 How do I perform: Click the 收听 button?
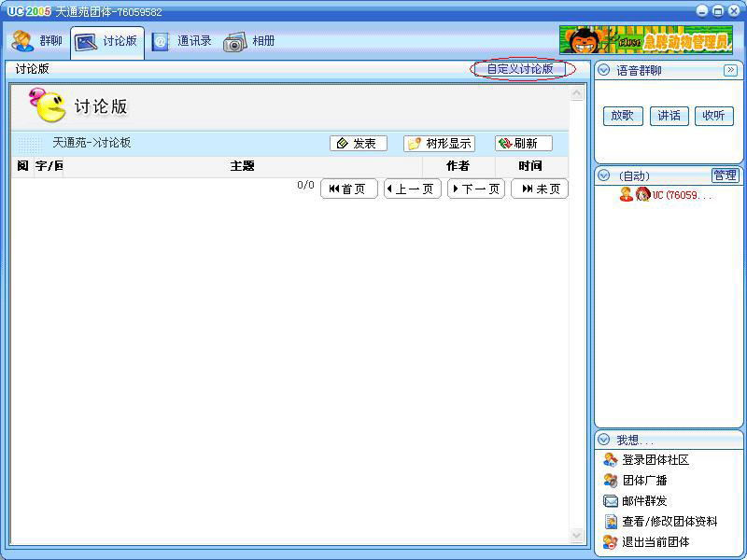(x=713, y=116)
